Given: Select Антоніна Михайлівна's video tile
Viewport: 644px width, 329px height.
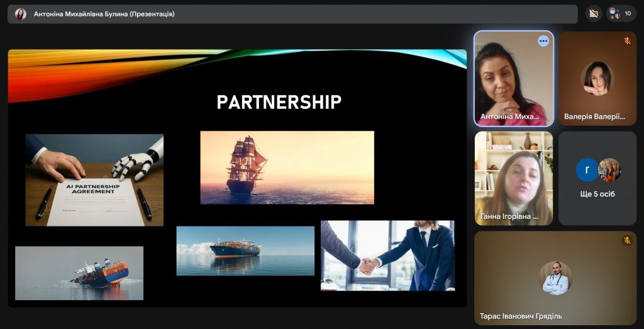Looking at the screenshot, I should tap(514, 79).
